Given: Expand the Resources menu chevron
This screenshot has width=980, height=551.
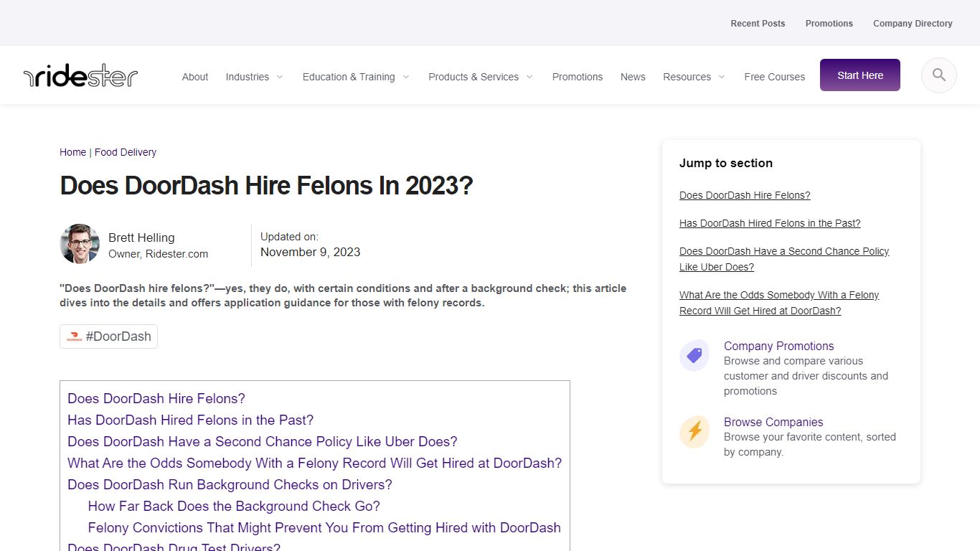Looking at the screenshot, I should (722, 77).
